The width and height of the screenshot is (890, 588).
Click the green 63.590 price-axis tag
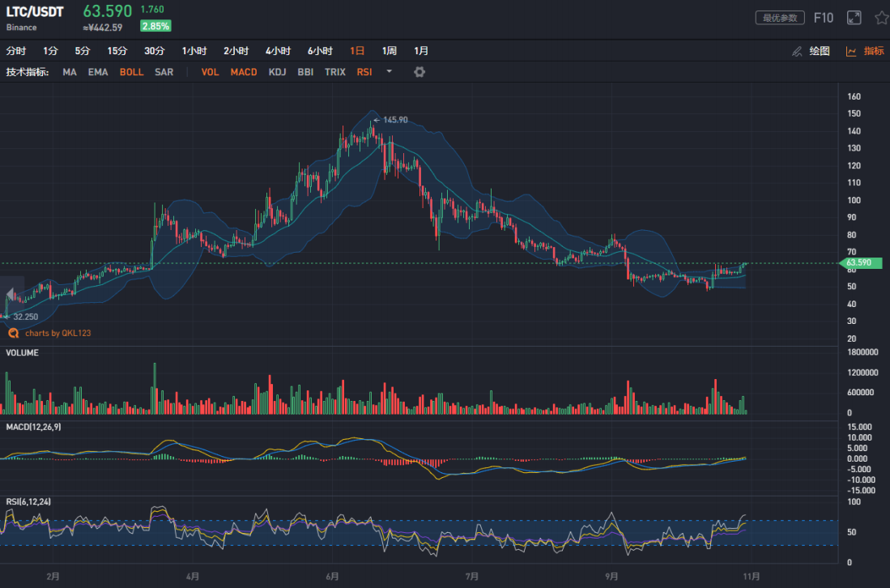pos(861,262)
